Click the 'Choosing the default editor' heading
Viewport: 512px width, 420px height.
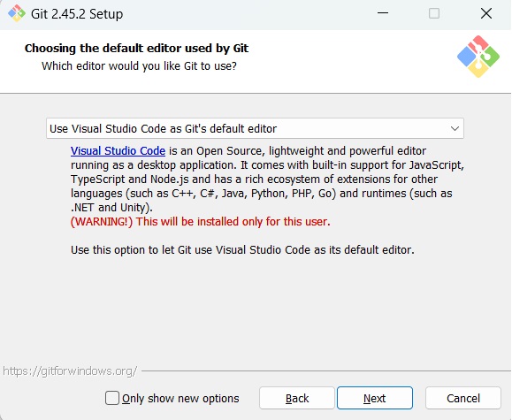136,49
